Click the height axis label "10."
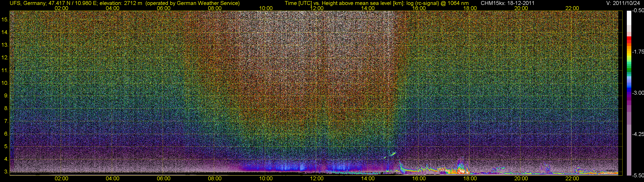This screenshot has height=182, width=644. point(5,83)
